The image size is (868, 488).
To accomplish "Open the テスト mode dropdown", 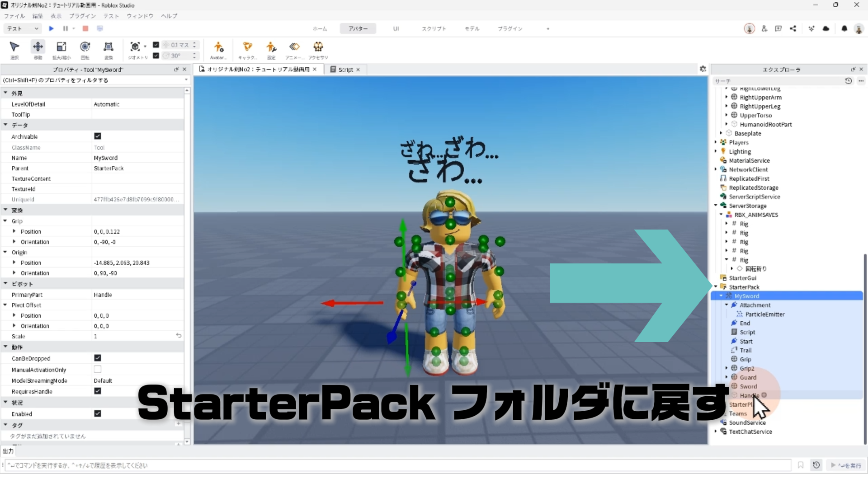I will pyautogui.click(x=23, y=28).
